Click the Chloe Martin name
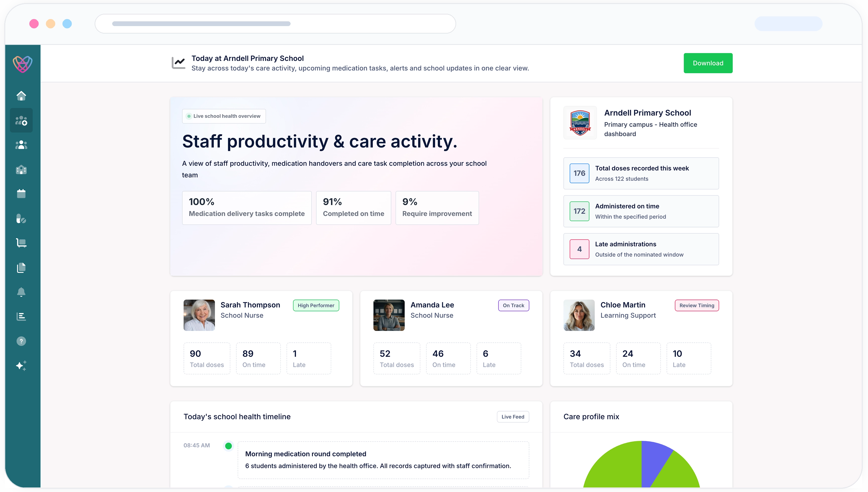Screen dimensions: 868x492 (x=623, y=305)
